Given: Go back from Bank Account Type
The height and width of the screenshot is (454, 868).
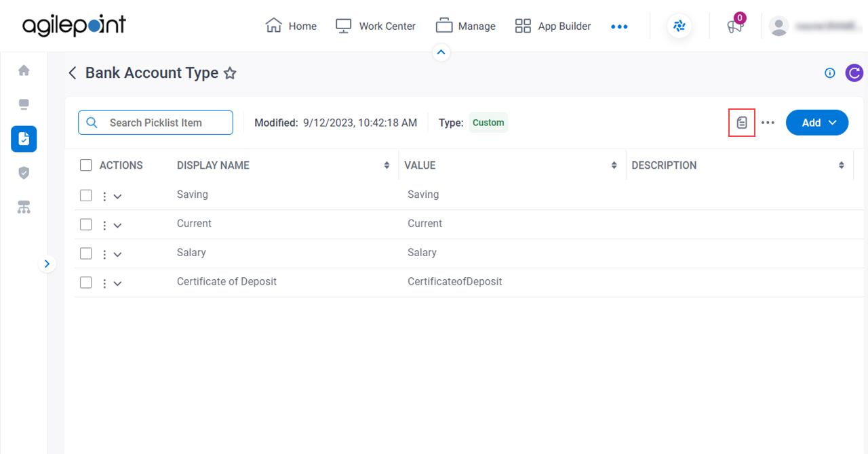Looking at the screenshot, I should [x=73, y=73].
